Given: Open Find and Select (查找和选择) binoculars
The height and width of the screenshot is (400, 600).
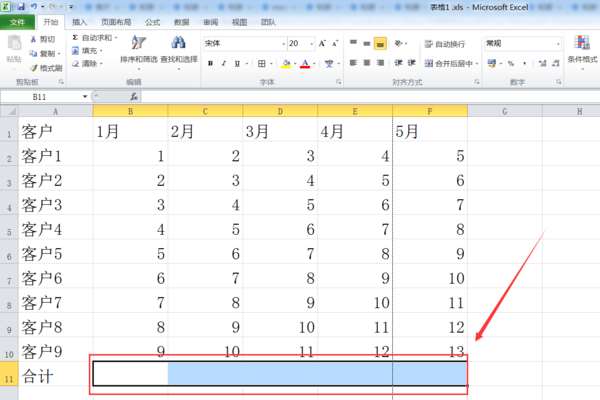Looking at the screenshot, I should pyautogui.click(x=179, y=52).
